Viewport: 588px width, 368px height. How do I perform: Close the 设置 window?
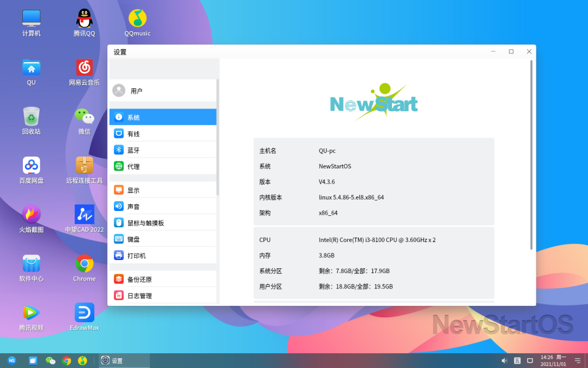coord(529,51)
